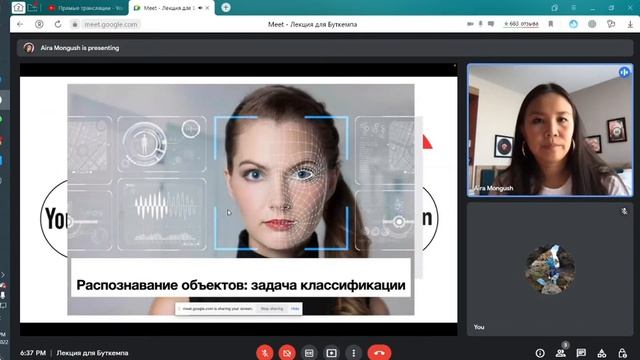Click microphone permission icon in address bar
This screenshot has width=640, height=360.
(480, 24)
